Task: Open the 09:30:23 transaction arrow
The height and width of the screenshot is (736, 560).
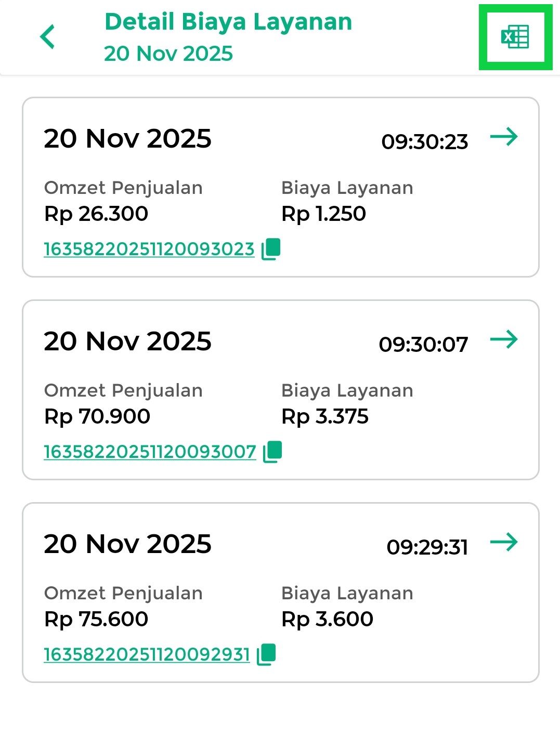Action: coord(504,137)
